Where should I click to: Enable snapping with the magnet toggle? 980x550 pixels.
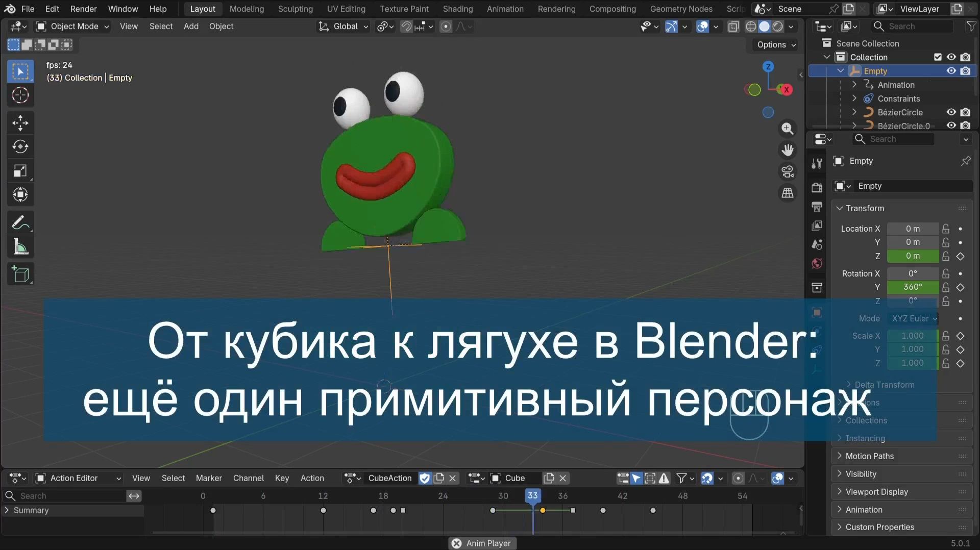406,26
